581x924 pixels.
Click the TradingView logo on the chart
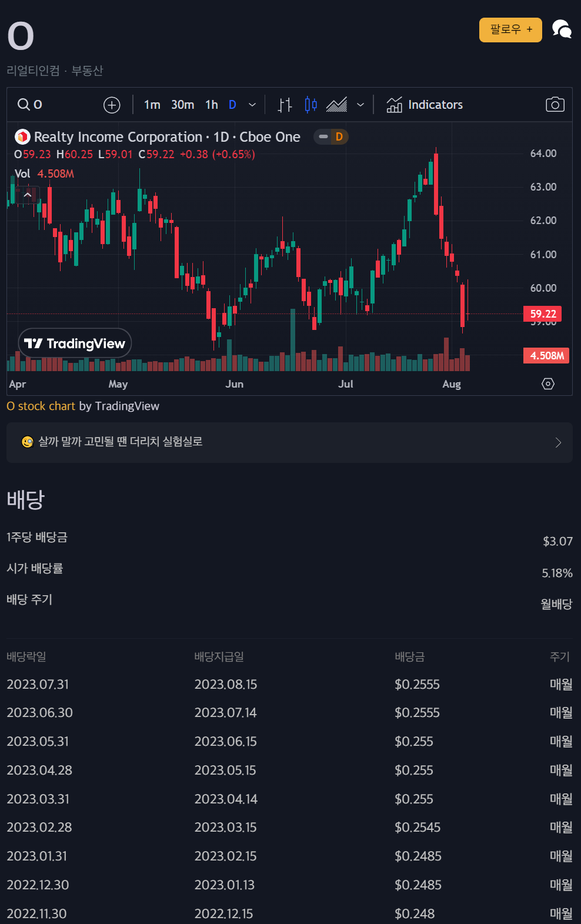tap(75, 343)
